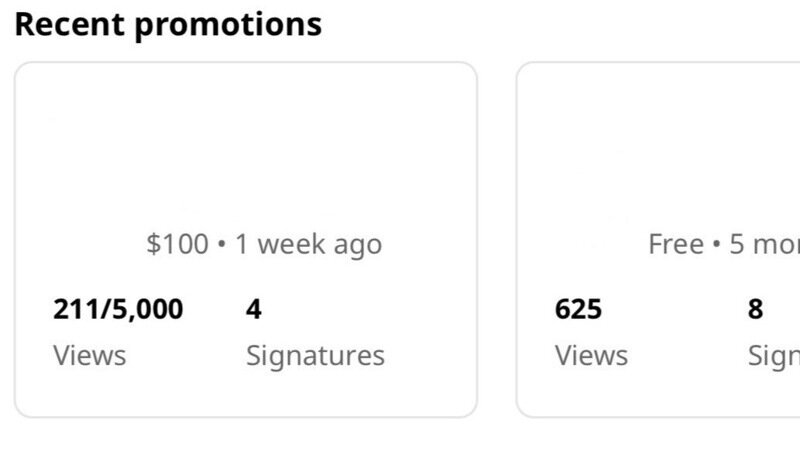Screen dimensions: 800x450
Task: Click the '5 mo' timestamp
Action: click(765, 244)
